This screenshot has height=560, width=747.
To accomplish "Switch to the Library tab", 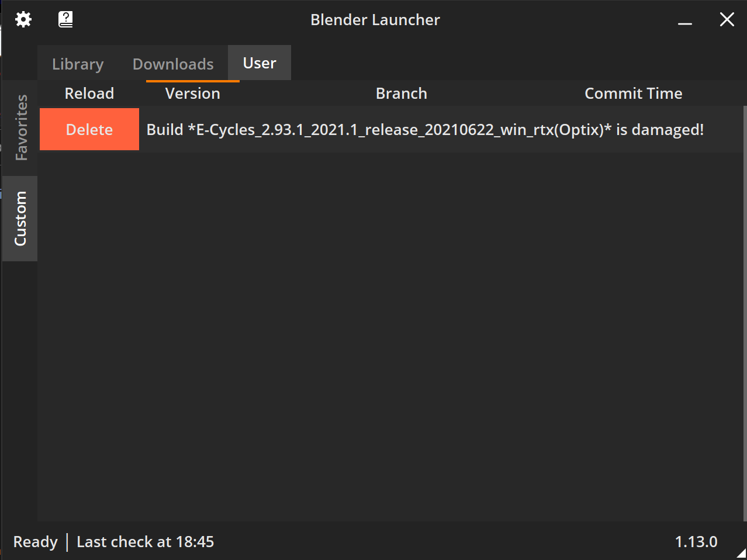I will tap(78, 64).
